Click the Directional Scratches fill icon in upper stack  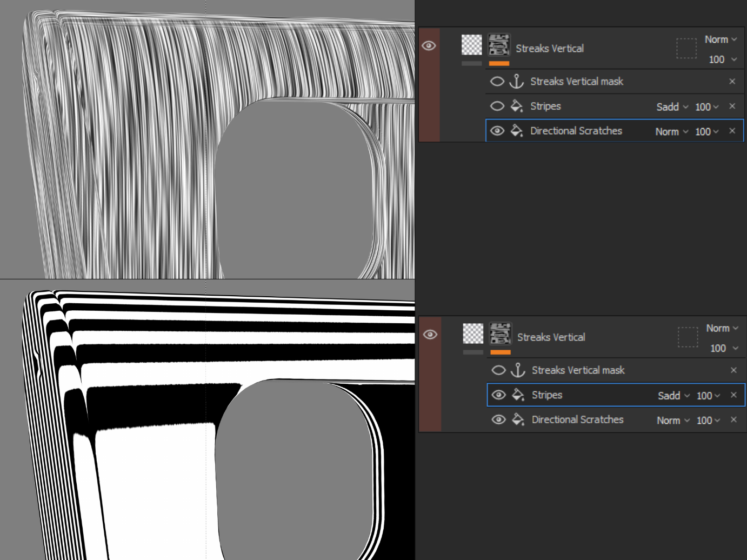pos(517,131)
